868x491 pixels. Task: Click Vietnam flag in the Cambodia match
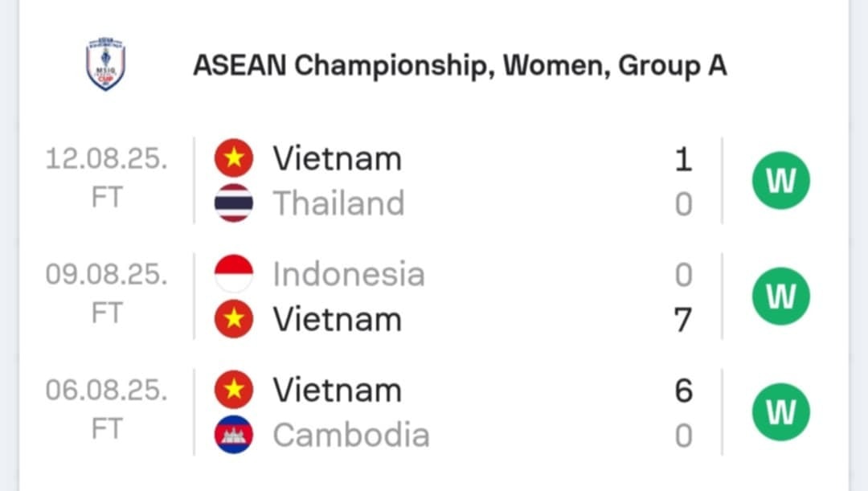234,390
